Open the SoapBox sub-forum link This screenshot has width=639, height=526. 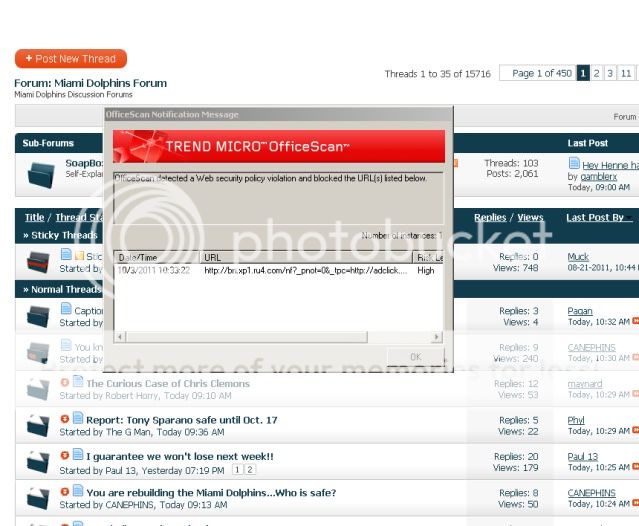click(84, 163)
